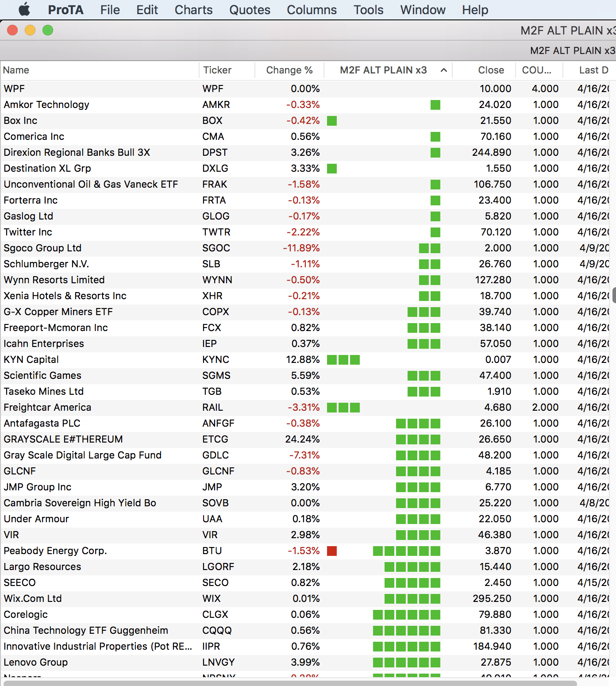The image size is (616, 686).
Task: Select the Icahn Enterprises row
Action: pos(305,344)
